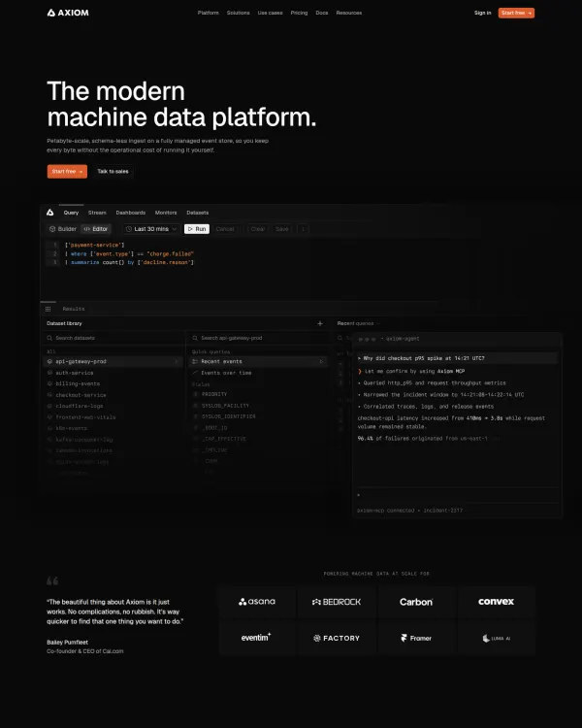
Task: Click Sign in link in header
Action: (x=483, y=13)
